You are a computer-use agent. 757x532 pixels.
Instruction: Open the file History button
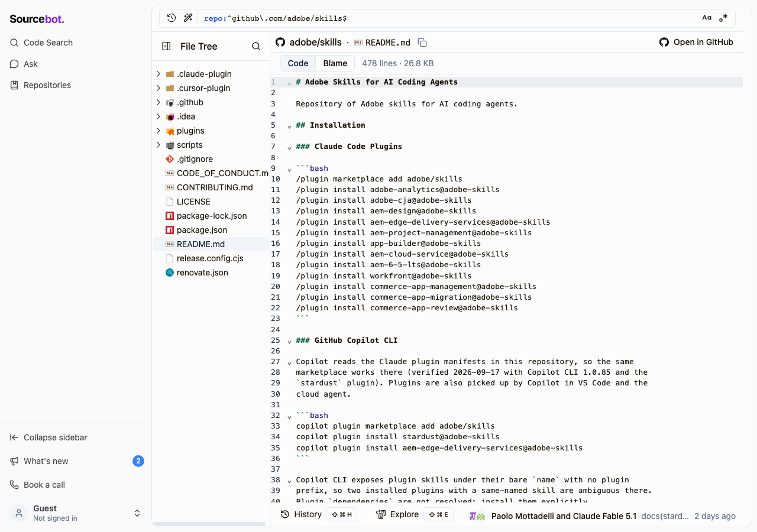(318, 514)
